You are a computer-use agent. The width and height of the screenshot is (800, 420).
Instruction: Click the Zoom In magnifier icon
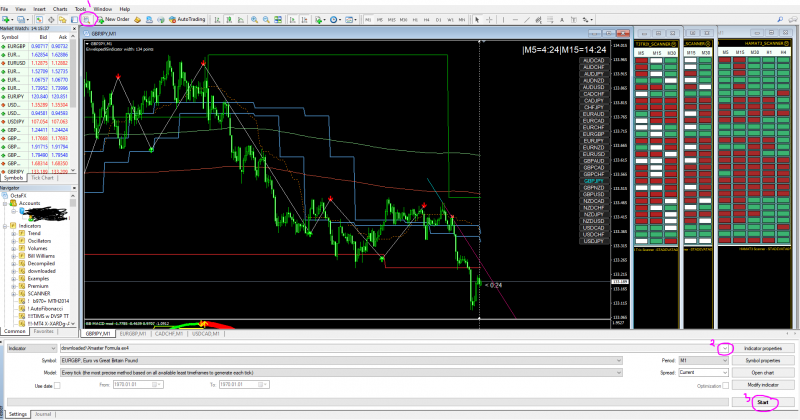254,19
